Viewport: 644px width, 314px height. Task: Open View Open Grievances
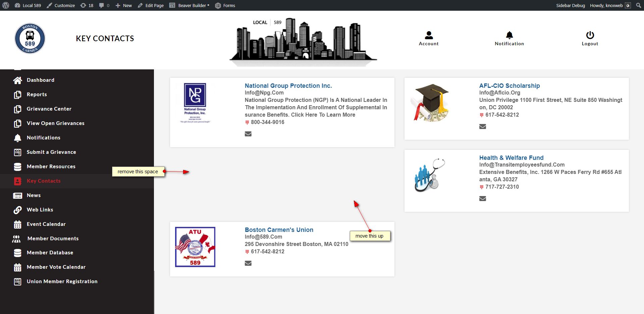[x=56, y=123]
